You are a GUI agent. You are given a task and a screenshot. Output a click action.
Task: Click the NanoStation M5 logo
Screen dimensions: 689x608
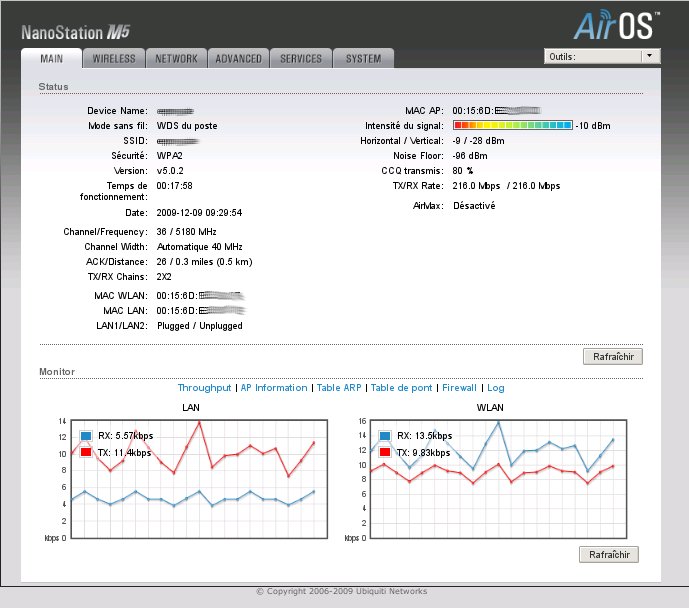click(x=76, y=33)
